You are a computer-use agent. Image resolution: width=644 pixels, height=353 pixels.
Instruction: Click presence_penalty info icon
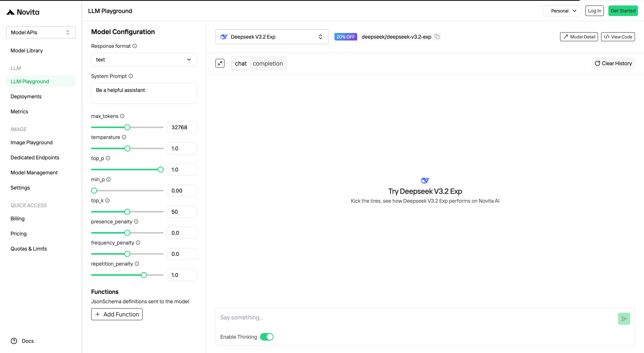136,222
